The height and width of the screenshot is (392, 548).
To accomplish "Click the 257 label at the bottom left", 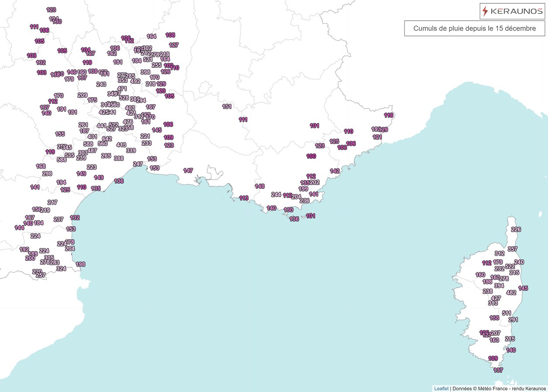I will tap(41, 275).
